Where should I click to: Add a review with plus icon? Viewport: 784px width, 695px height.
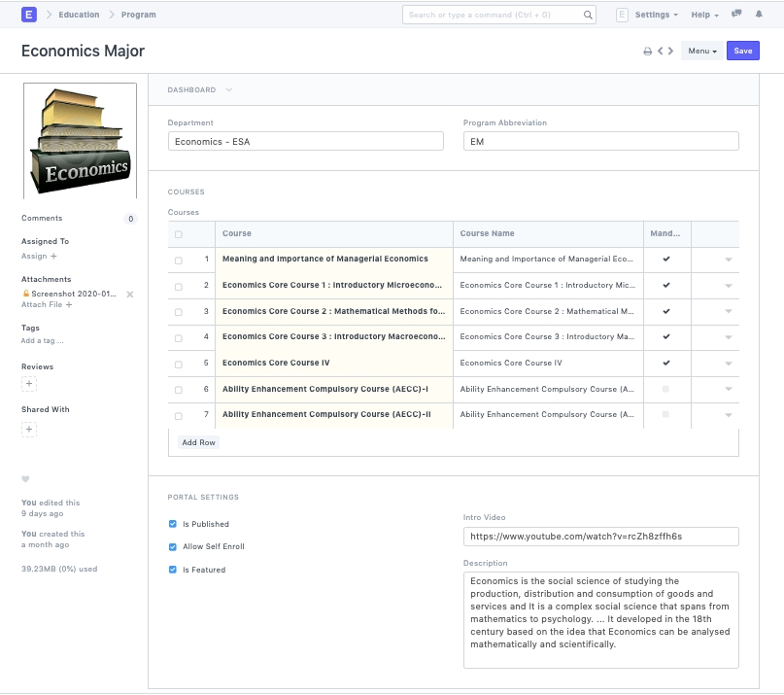pos(29,384)
